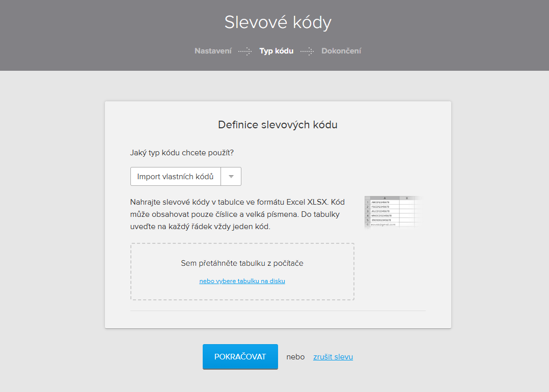Viewport: 549px width, 392px height.
Task: Click the progress dots between wizard steps
Action: pyautogui.click(x=244, y=51)
